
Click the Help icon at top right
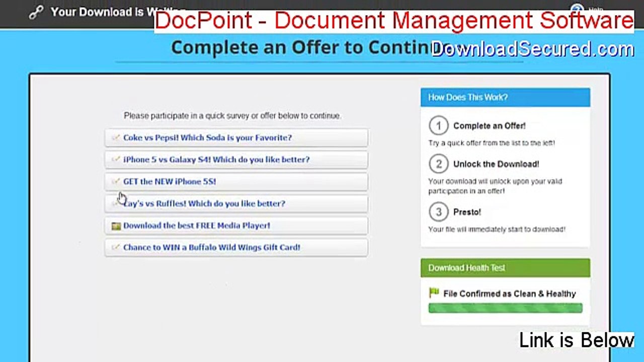tap(577, 10)
